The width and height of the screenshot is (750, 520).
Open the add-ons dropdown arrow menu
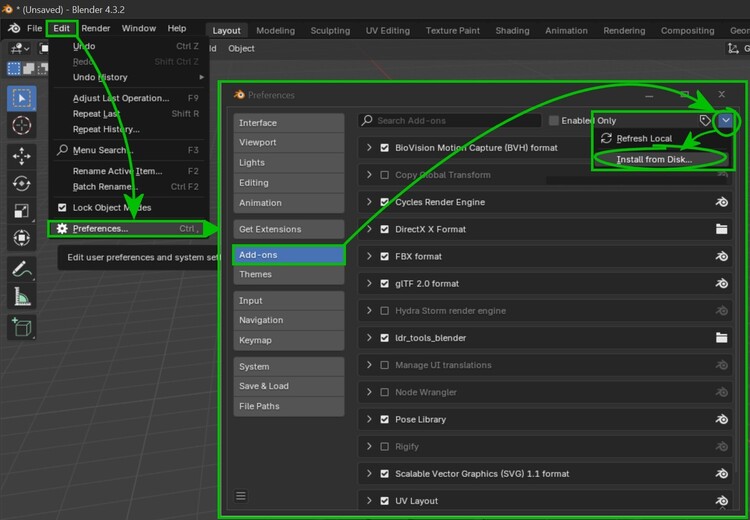(x=725, y=120)
